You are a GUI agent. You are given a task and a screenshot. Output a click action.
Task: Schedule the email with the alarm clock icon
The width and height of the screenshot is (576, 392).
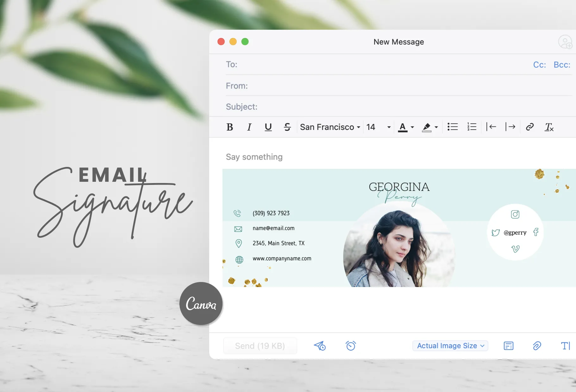tap(351, 346)
